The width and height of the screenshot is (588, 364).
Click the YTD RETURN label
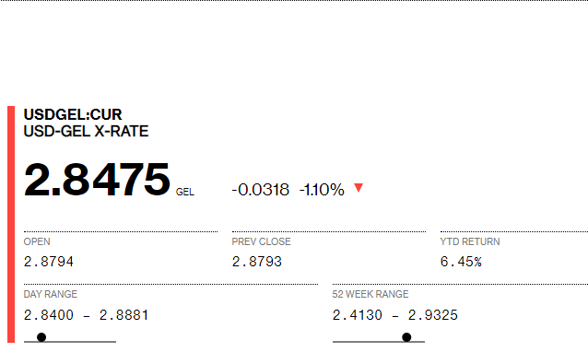(x=470, y=241)
